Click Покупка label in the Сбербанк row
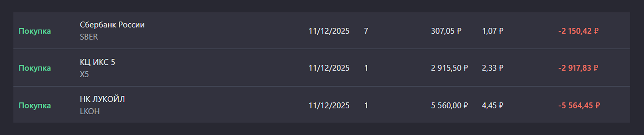Viewport: 644px width, 135px height. pyautogui.click(x=35, y=31)
